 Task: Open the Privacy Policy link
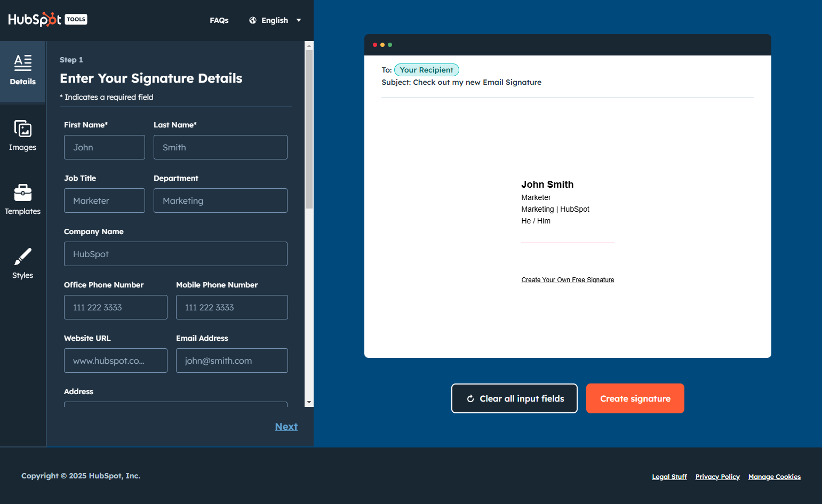tap(717, 477)
